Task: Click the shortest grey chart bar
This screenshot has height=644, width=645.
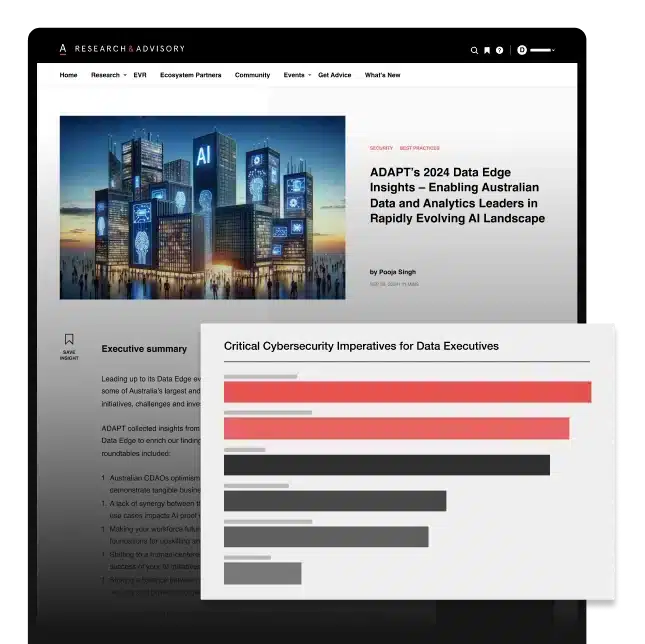Action: 262,574
